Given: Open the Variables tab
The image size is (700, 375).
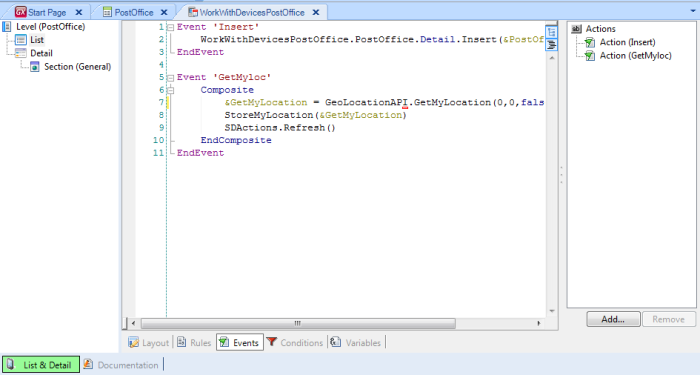Looking at the screenshot, I should (356, 342).
